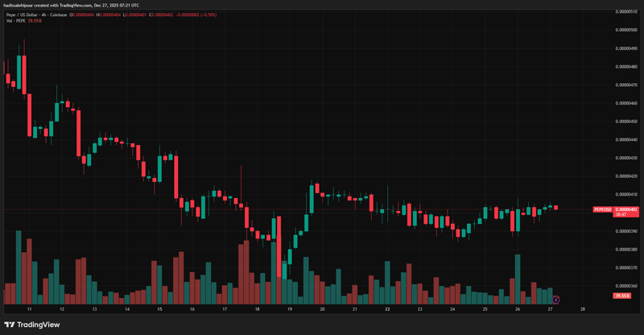Screen dimensions: 644x335
Task: Select date 27 on the time axis
Action: (x=549, y=308)
